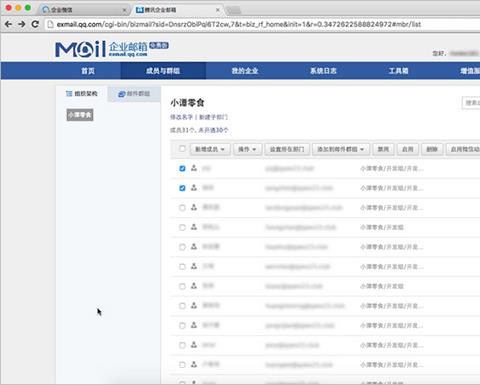Check the fourth member row checkbox

click(x=182, y=227)
